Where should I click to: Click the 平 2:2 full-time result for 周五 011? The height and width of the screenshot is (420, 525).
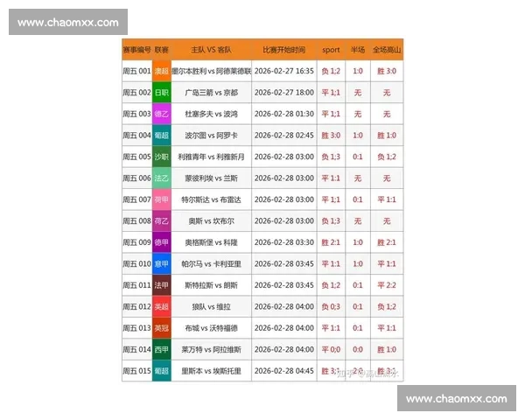coord(387,285)
